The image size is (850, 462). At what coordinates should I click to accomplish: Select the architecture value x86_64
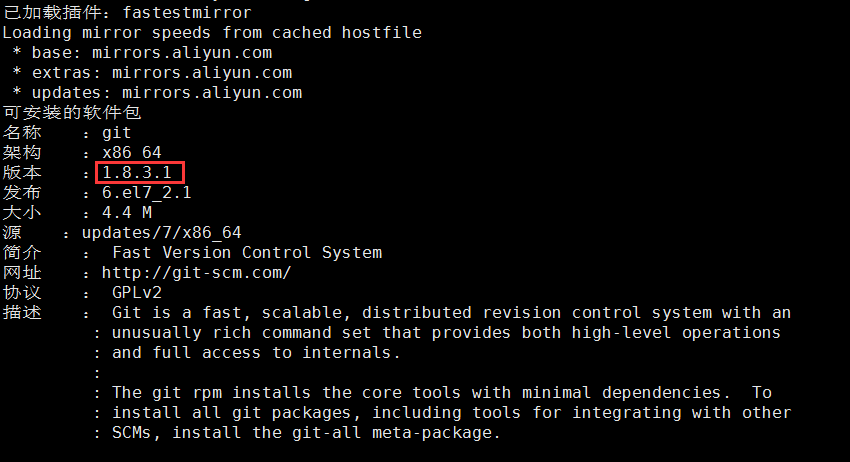click(132, 152)
